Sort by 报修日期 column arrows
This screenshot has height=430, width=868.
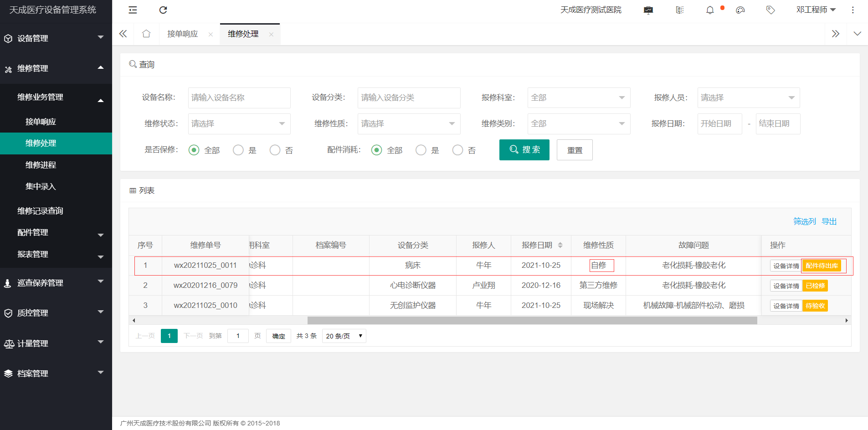point(560,245)
